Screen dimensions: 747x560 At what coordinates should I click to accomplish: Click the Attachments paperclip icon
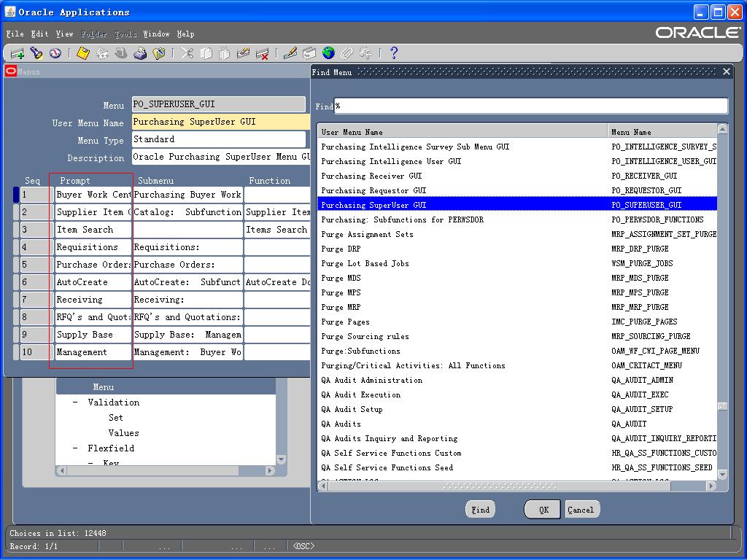(x=347, y=53)
